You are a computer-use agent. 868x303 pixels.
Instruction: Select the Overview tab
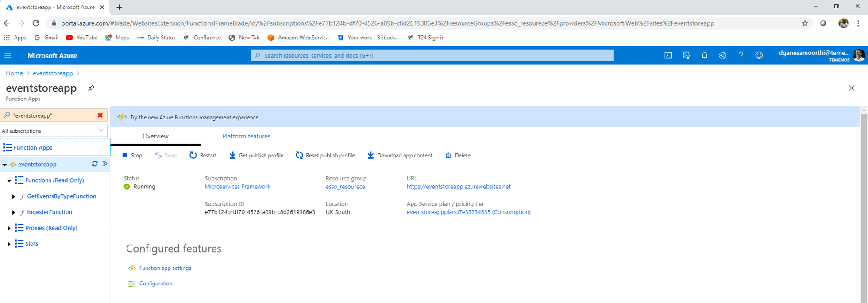(155, 136)
